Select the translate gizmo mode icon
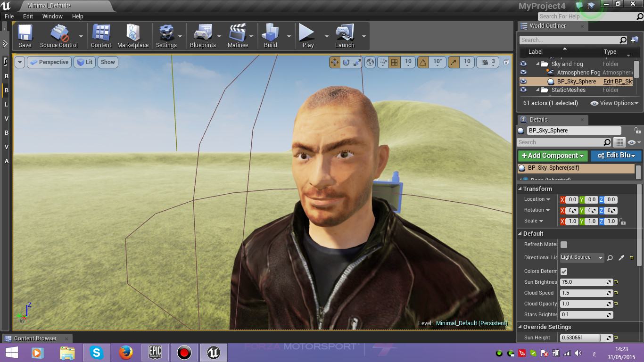Viewport: 644px width, 362px height. point(335,62)
